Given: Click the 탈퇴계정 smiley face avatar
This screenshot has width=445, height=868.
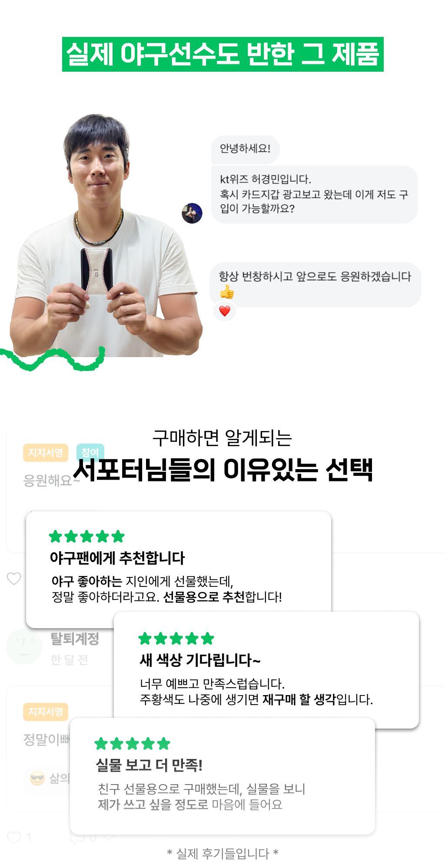Looking at the screenshot, I should click(24, 646).
